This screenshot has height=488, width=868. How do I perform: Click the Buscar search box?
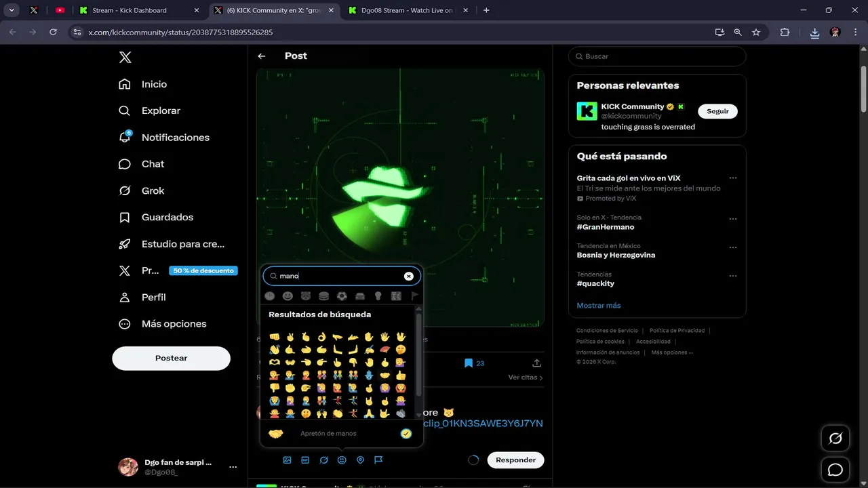click(x=657, y=56)
